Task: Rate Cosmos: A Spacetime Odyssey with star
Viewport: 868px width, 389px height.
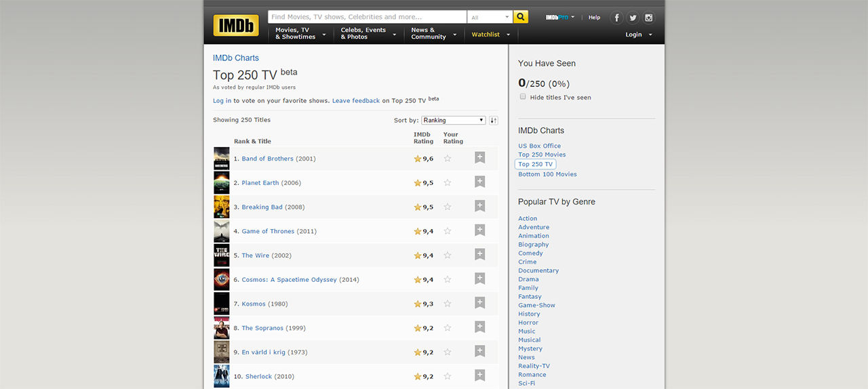Action: [448, 279]
